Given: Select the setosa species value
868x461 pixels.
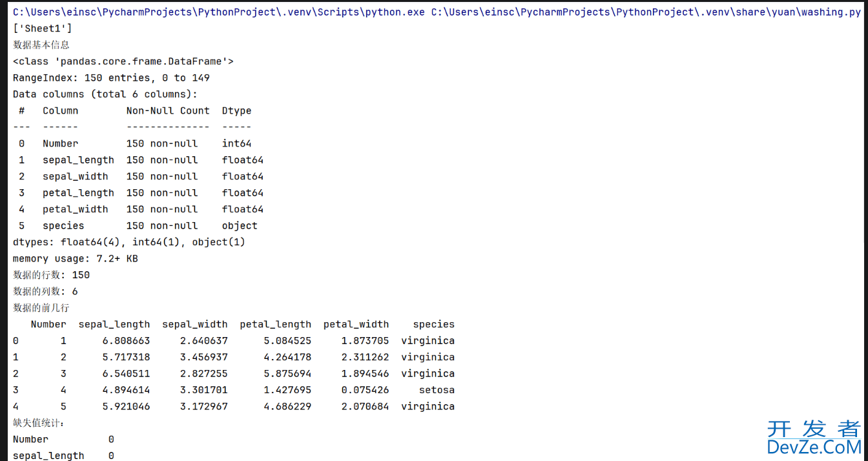Looking at the screenshot, I should [x=437, y=390].
